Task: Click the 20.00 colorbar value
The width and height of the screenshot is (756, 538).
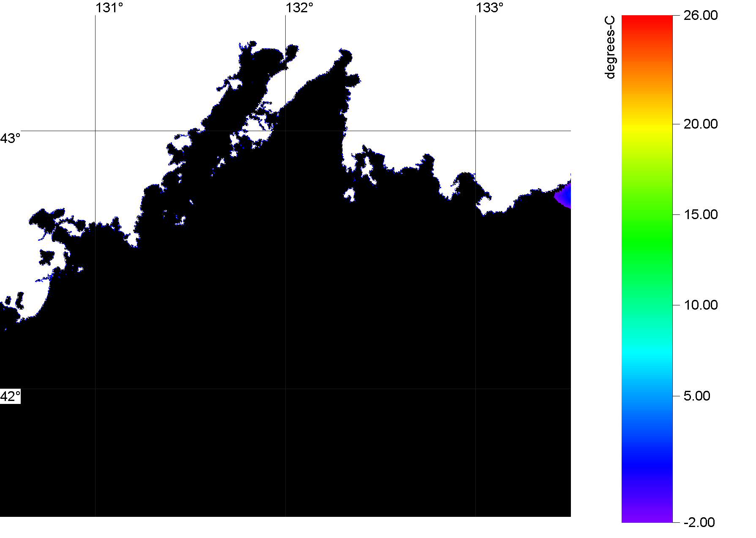Action: click(701, 124)
